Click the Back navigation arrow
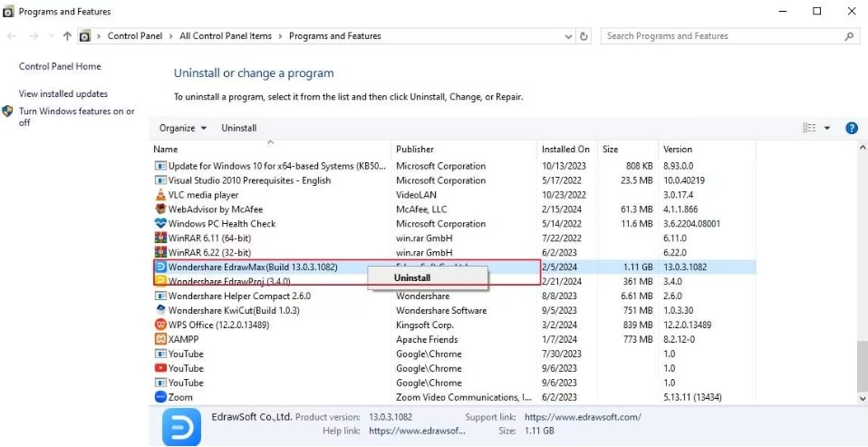Image resolution: width=868 pixels, height=447 pixels. point(12,36)
